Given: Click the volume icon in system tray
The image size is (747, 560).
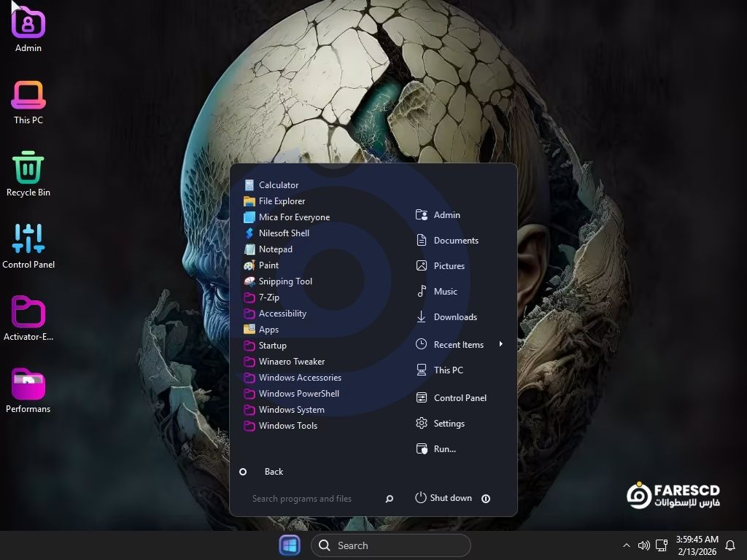Looking at the screenshot, I should (643, 545).
